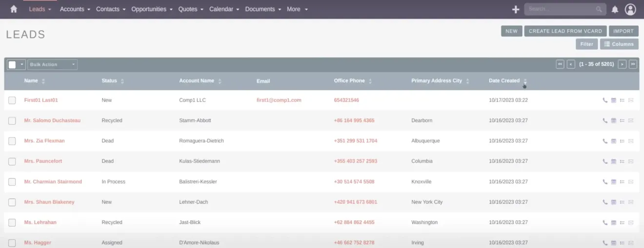
Task: Click phone call icon for First01 Last01
Action: (x=605, y=100)
